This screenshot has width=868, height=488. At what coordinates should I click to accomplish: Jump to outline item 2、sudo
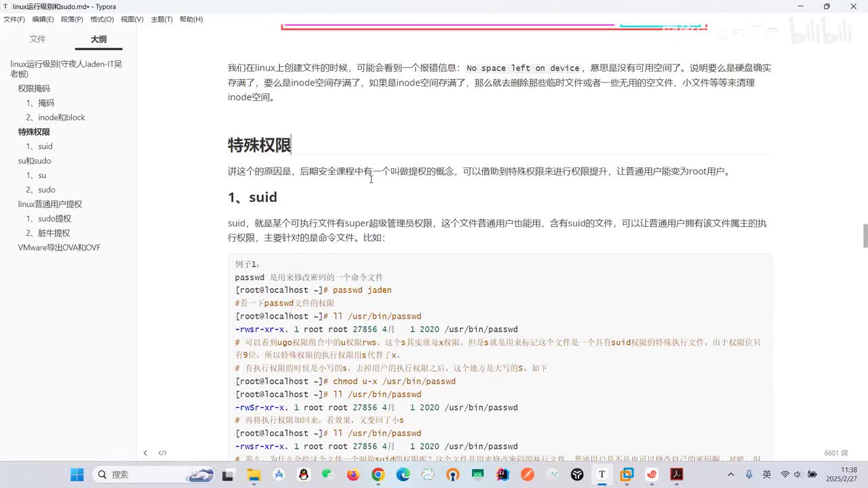41,190
